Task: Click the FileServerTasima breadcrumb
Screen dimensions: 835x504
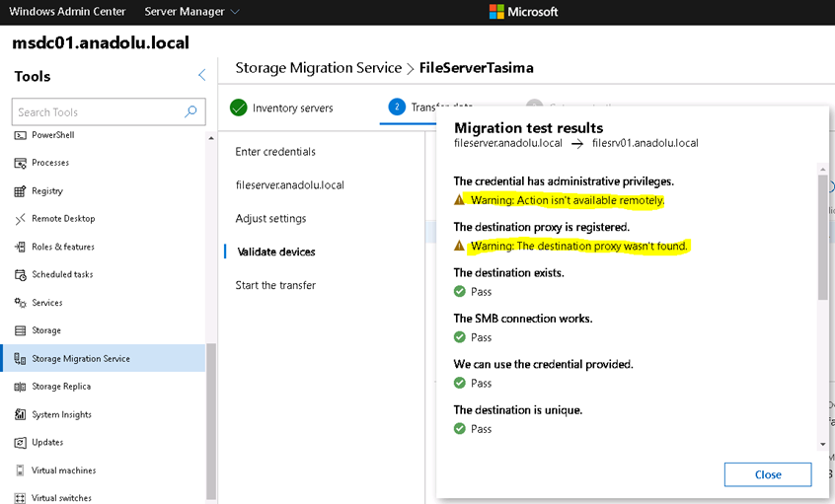Action: [476, 68]
